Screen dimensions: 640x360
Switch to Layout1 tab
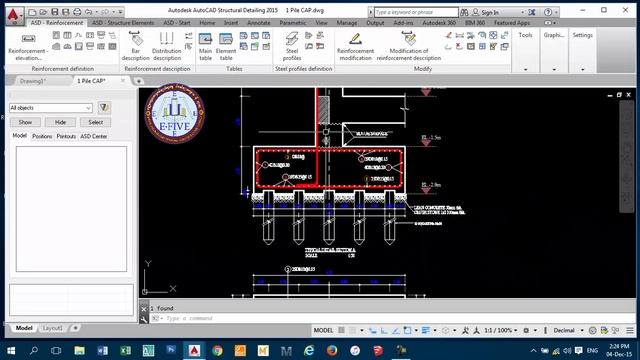point(52,328)
